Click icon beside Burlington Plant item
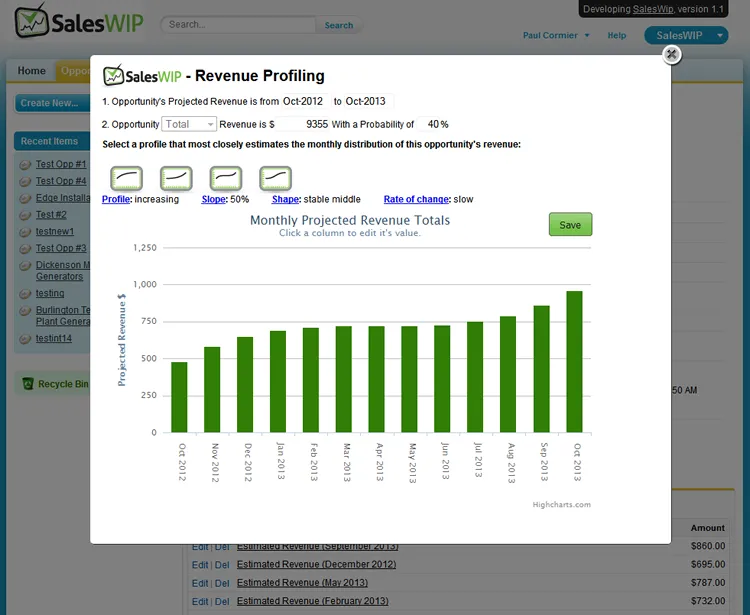Screen dimensions: 750x615 coord(25,311)
